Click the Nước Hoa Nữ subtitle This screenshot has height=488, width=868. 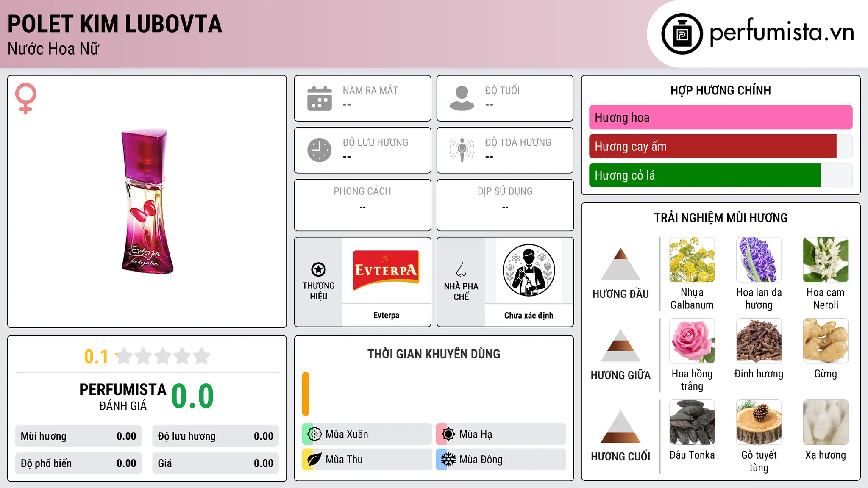(x=53, y=49)
